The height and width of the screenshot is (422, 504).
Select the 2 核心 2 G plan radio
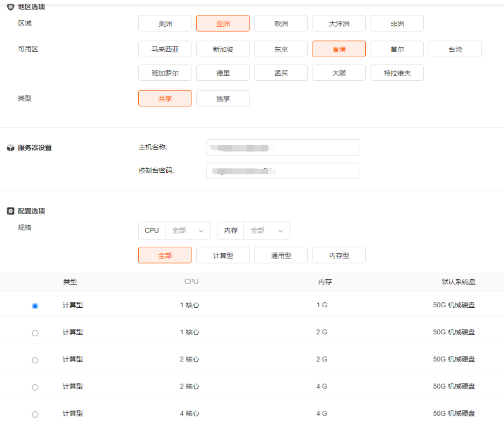[35, 360]
